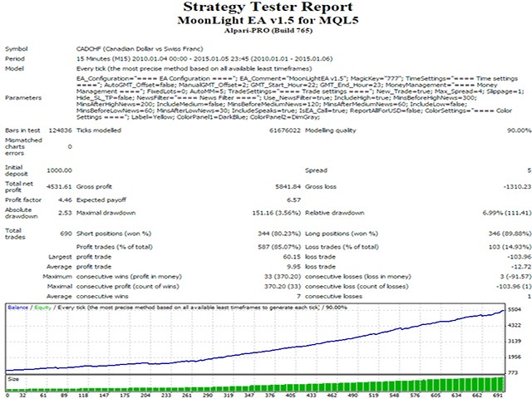Image resolution: width=532 pixels, height=399 pixels.
Task: Click the Alpari-PRO build subtitle
Action: coord(268,31)
